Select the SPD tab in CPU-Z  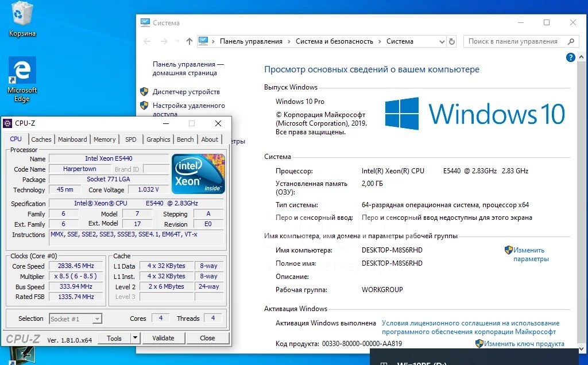[x=131, y=139]
